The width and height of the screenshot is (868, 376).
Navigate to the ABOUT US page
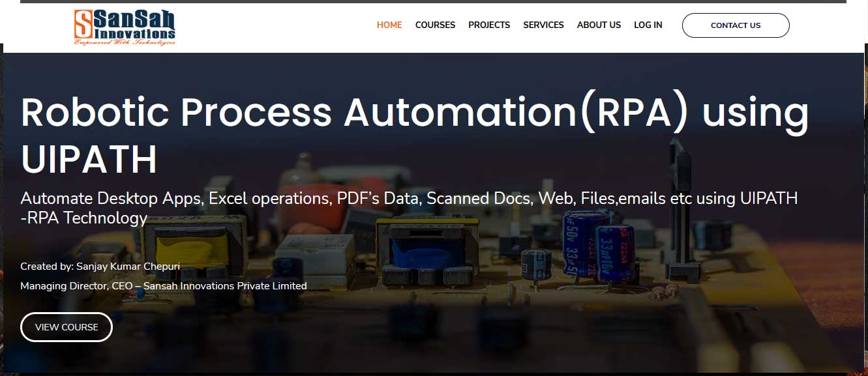[x=599, y=25]
